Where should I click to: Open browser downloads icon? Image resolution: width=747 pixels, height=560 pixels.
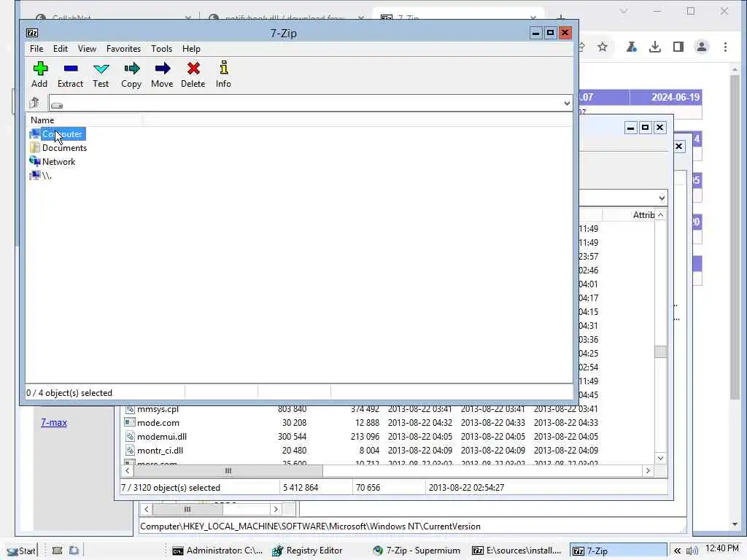654,47
